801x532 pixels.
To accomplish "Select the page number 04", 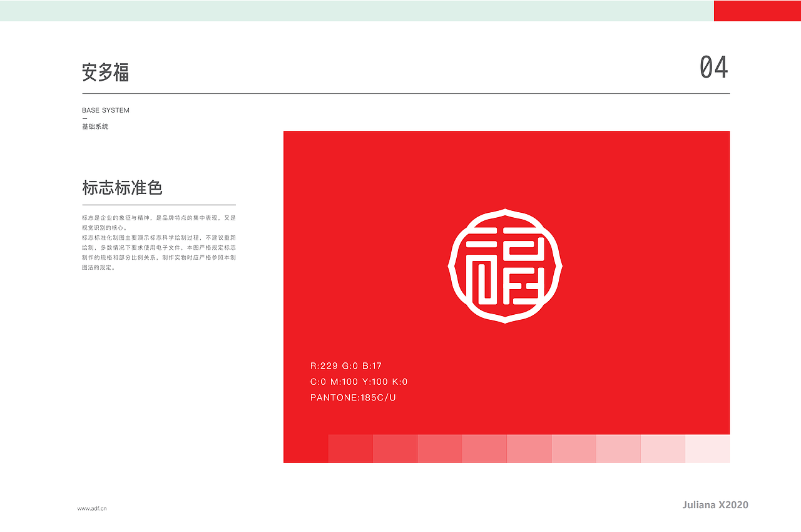I will pyautogui.click(x=714, y=68).
